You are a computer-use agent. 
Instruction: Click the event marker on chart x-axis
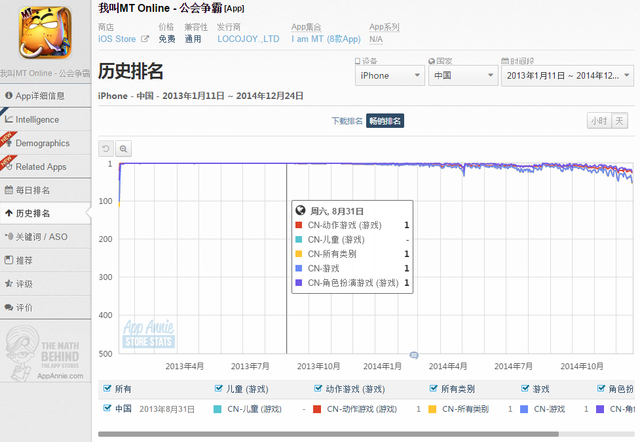point(414,355)
